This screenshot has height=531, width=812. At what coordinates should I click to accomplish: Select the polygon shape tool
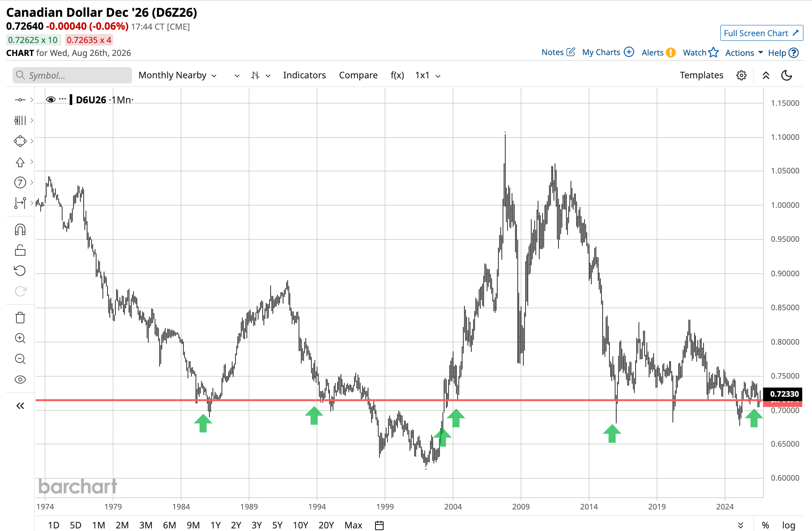(20, 141)
